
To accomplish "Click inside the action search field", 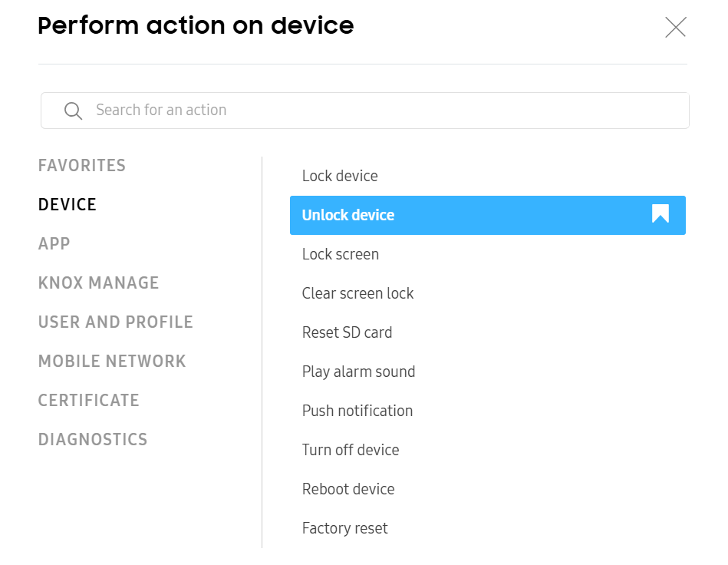I will point(307,111).
